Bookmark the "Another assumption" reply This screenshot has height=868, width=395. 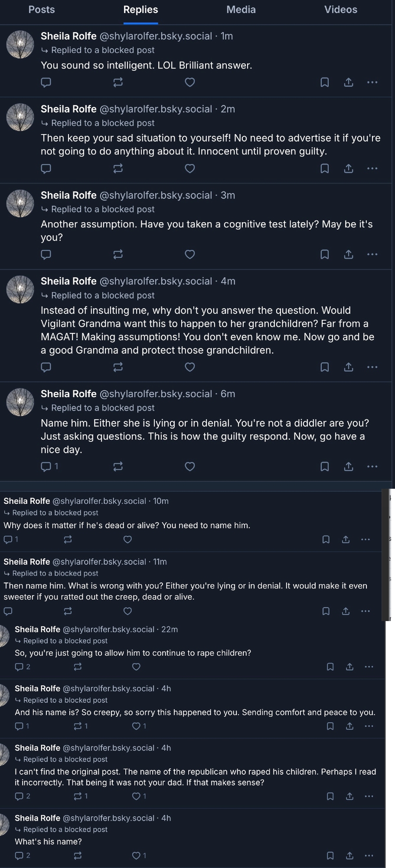coord(324,254)
